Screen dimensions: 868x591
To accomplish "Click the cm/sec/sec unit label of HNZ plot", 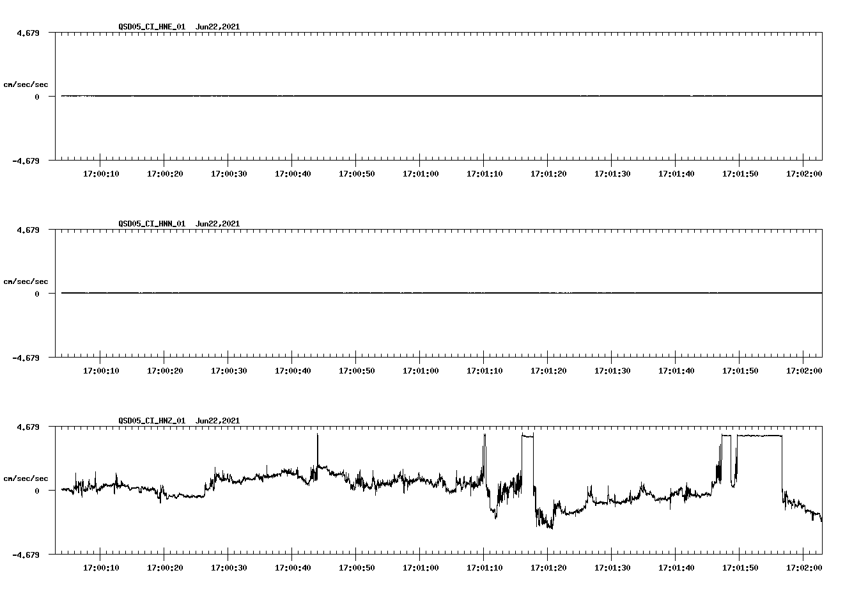I will click(x=26, y=478).
